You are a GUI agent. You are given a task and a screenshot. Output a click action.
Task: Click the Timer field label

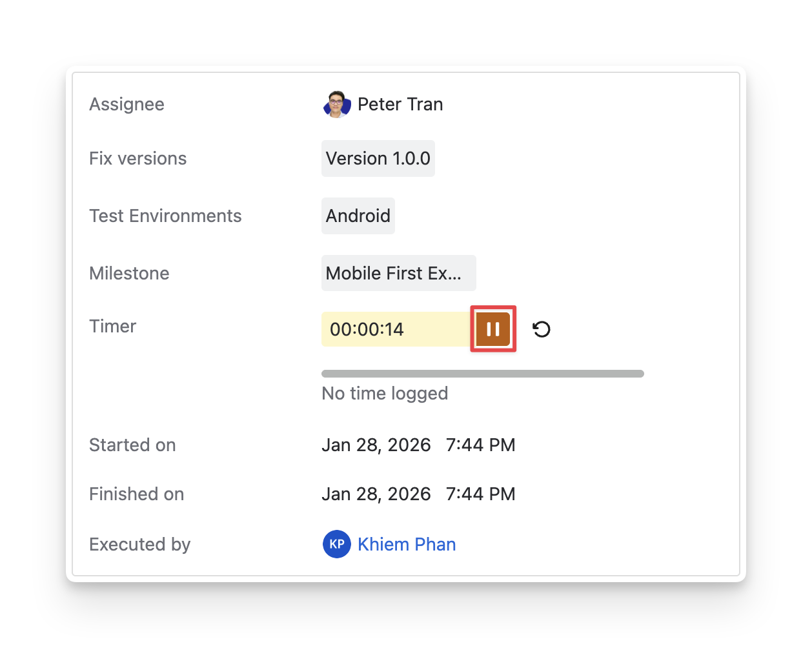112,326
